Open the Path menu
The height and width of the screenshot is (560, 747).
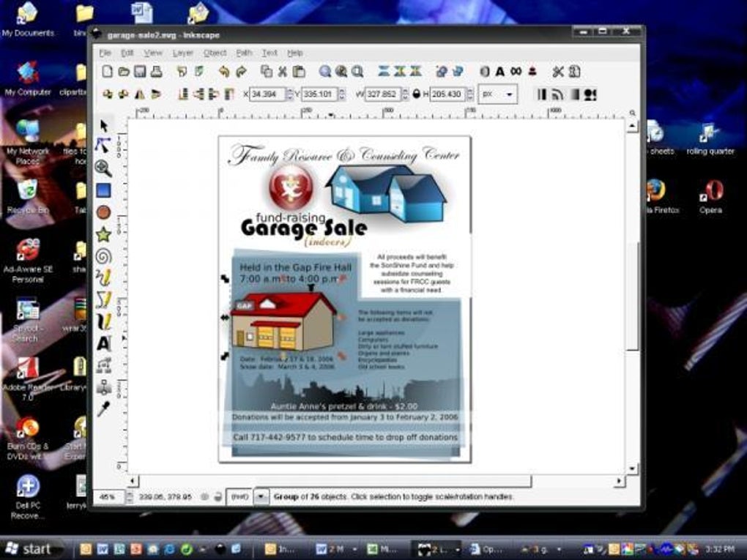(244, 53)
